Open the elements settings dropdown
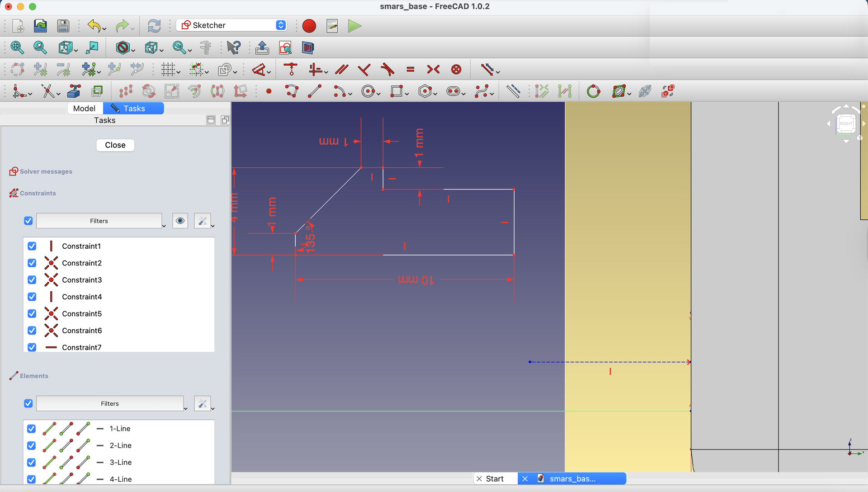The height and width of the screenshot is (492, 868). [212, 408]
